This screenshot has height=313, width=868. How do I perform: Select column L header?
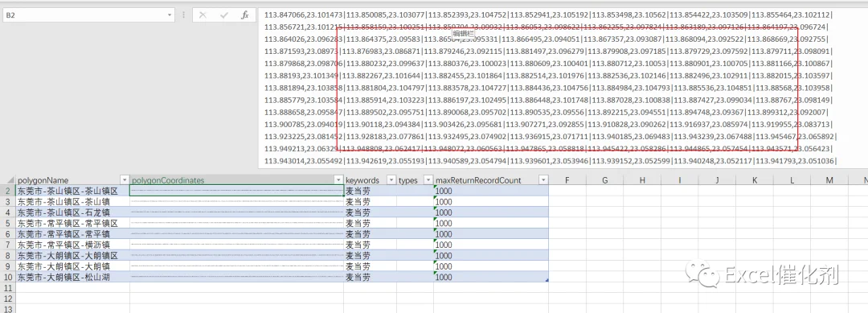pyautogui.click(x=792, y=180)
